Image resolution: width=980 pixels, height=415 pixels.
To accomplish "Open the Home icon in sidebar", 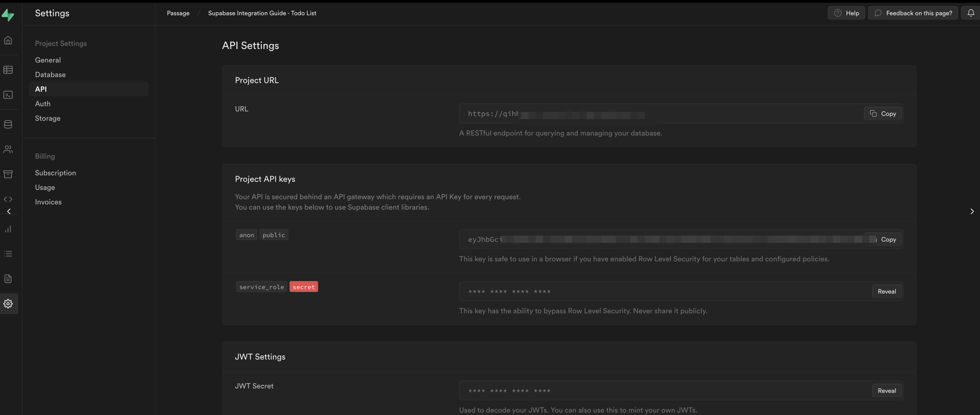I will (8, 40).
